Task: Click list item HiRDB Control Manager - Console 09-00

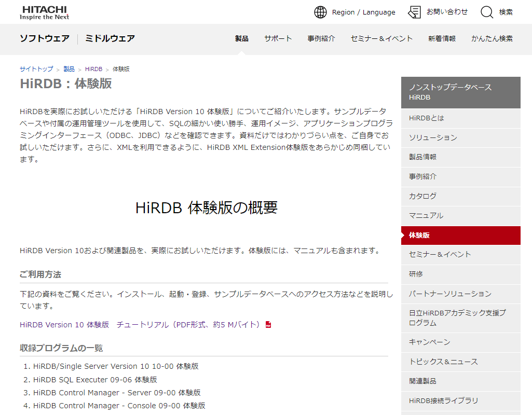Action: (119, 406)
